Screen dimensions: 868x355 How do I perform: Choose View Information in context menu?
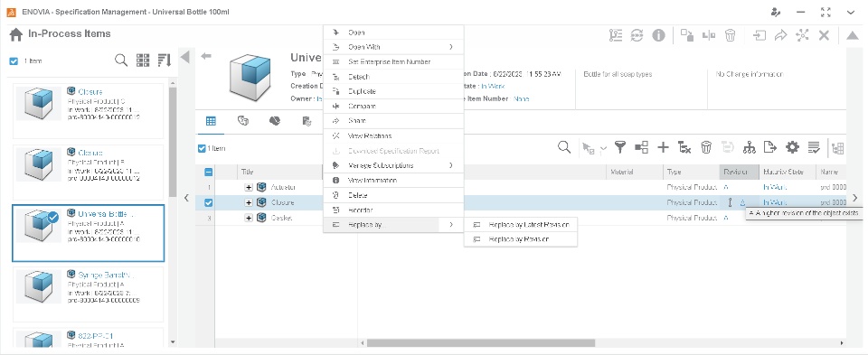point(393,181)
